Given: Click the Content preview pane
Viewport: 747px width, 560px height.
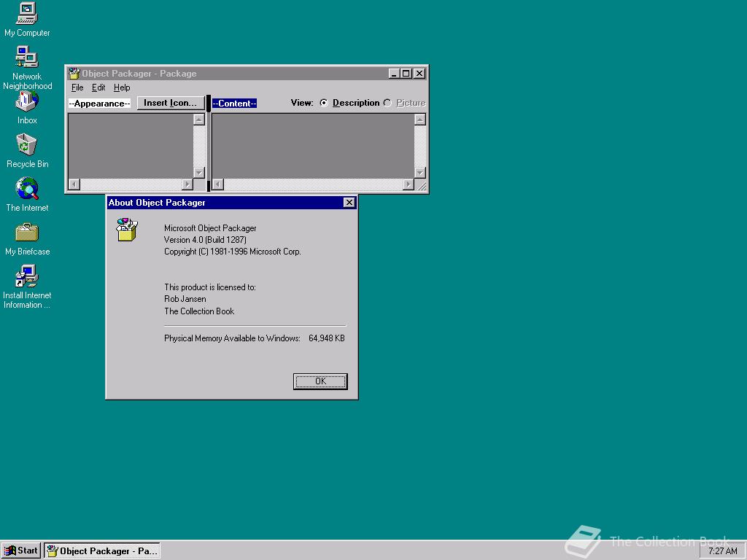Looking at the screenshot, I should point(313,146).
